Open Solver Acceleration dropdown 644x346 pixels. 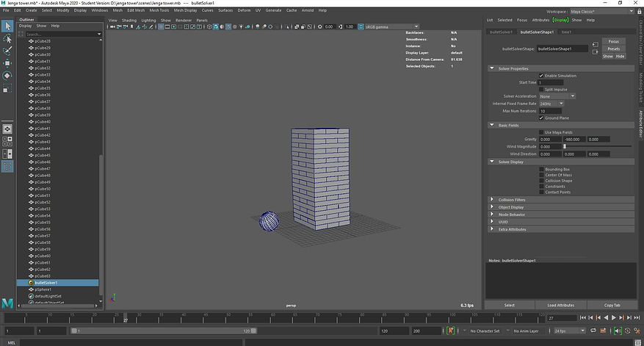pos(557,96)
